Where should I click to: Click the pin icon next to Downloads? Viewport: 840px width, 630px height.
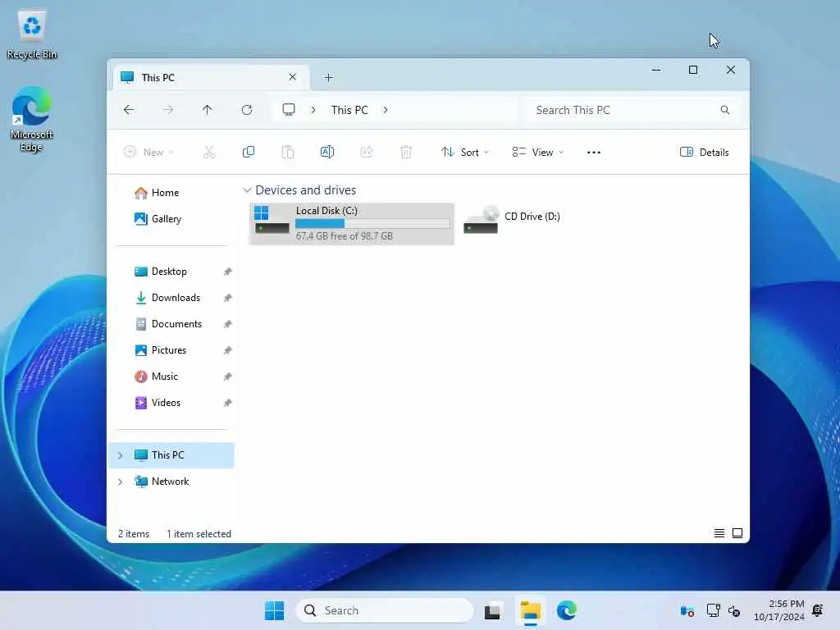coord(228,298)
